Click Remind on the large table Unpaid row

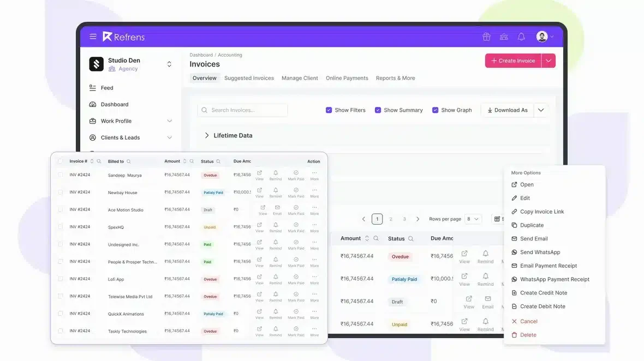point(486,324)
